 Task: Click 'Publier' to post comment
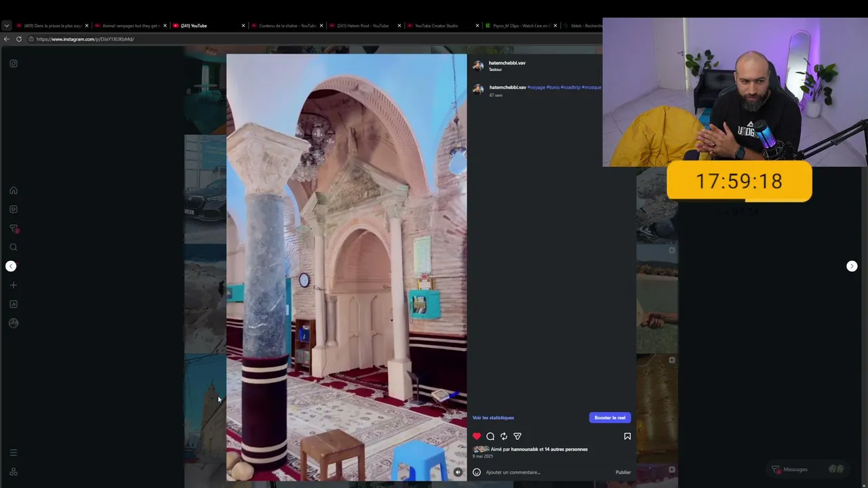623,472
